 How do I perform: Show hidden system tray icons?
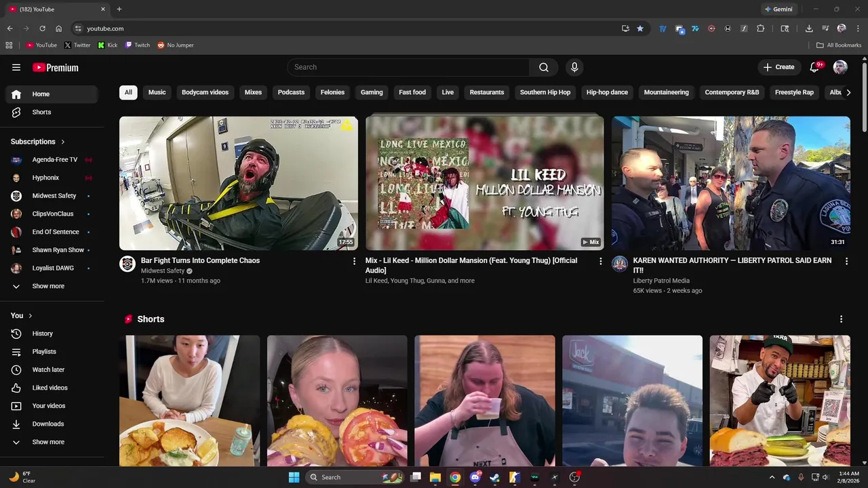click(772, 477)
